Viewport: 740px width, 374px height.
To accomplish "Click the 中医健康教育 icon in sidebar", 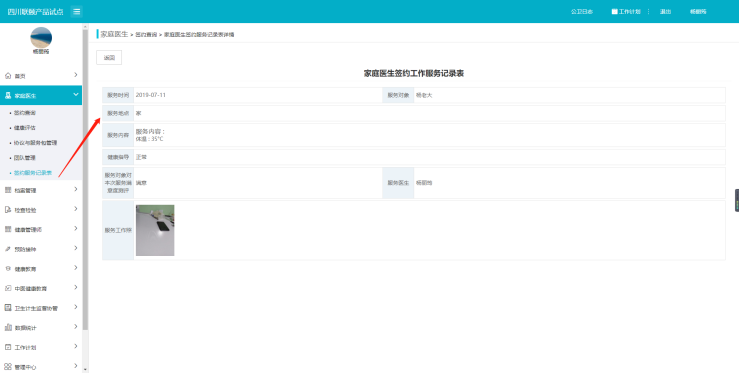I will click(8, 288).
